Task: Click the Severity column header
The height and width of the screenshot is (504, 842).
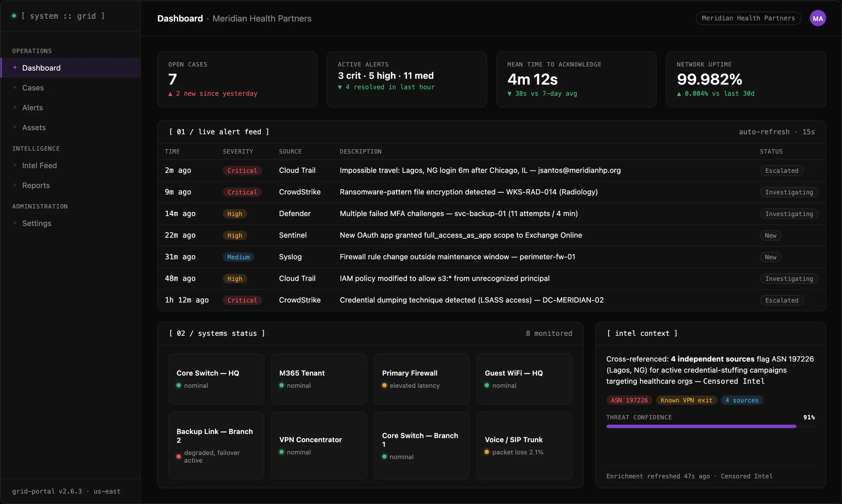Action: click(238, 151)
